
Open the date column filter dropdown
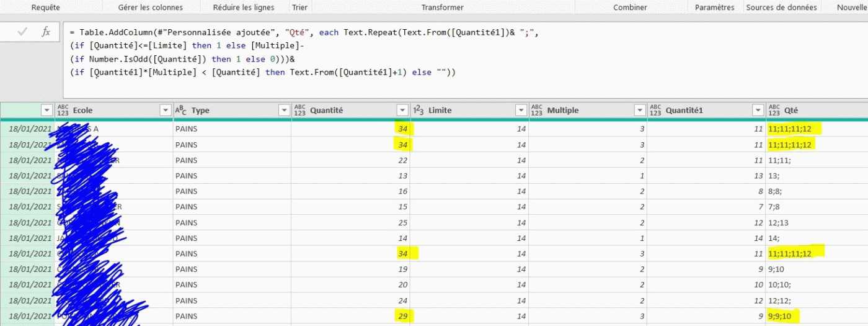[x=46, y=110]
